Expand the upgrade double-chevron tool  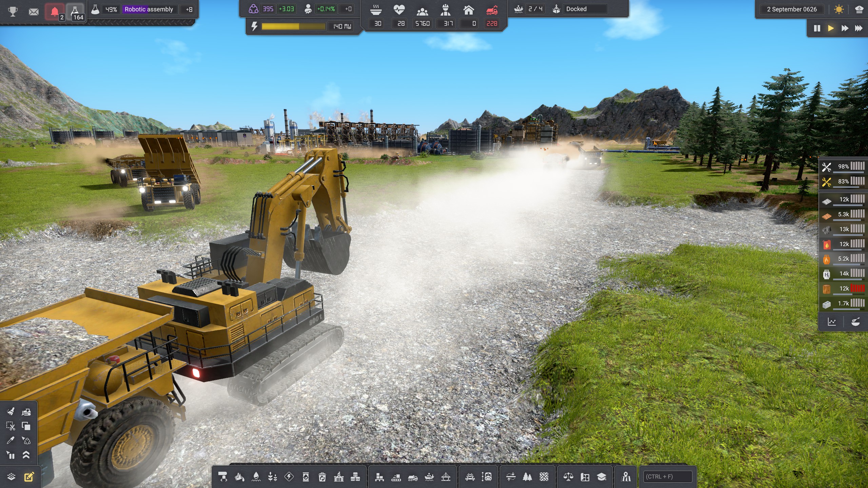click(x=26, y=455)
